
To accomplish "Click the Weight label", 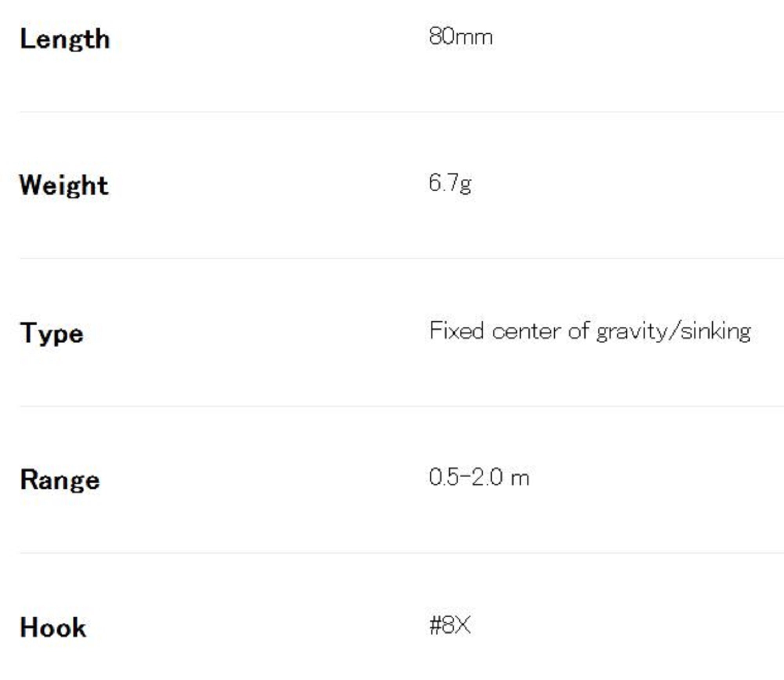I will (x=64, y=185).
